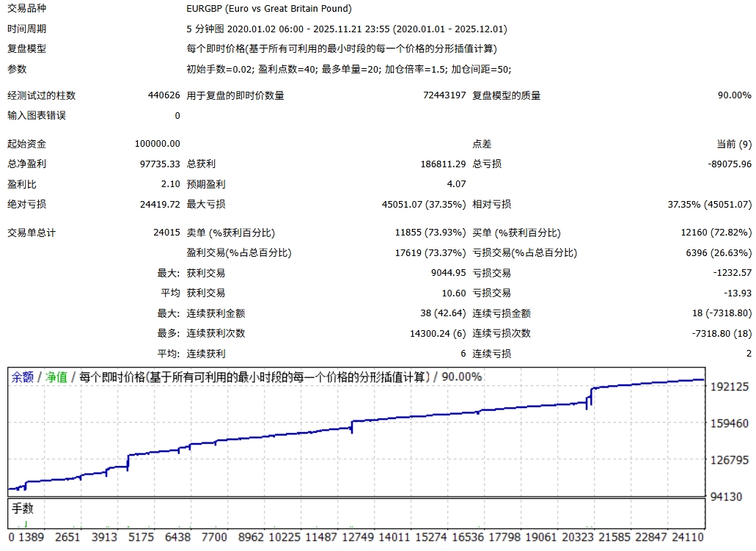The width and height of the screenshot is (756, 551).
Task: Click the 192125 y-axis label
Action: [730, 387]
